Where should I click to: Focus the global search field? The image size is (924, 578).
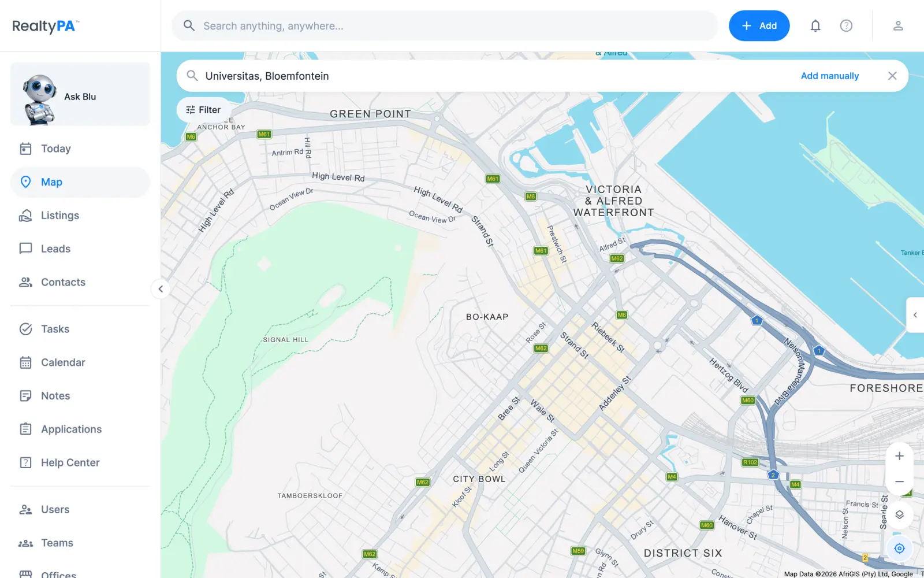[445, 25]
